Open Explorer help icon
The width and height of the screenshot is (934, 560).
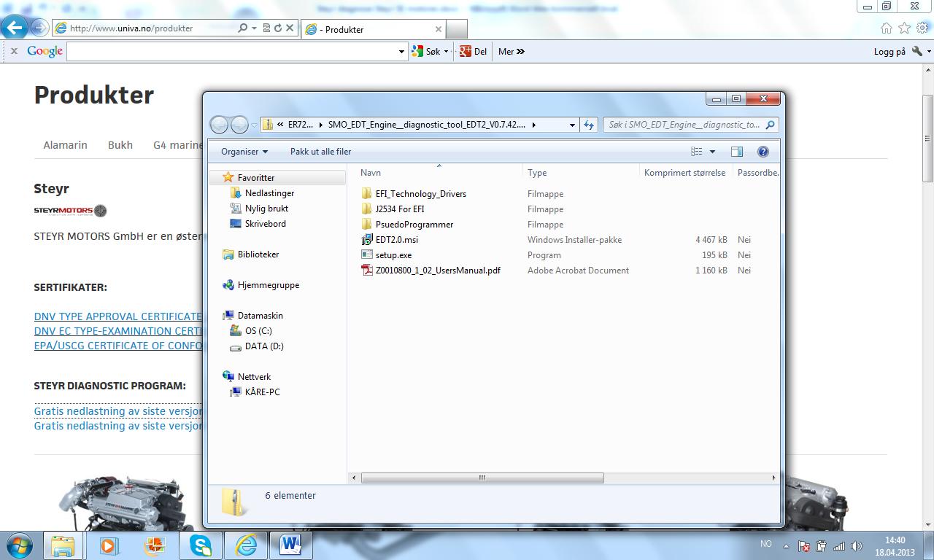763,152
